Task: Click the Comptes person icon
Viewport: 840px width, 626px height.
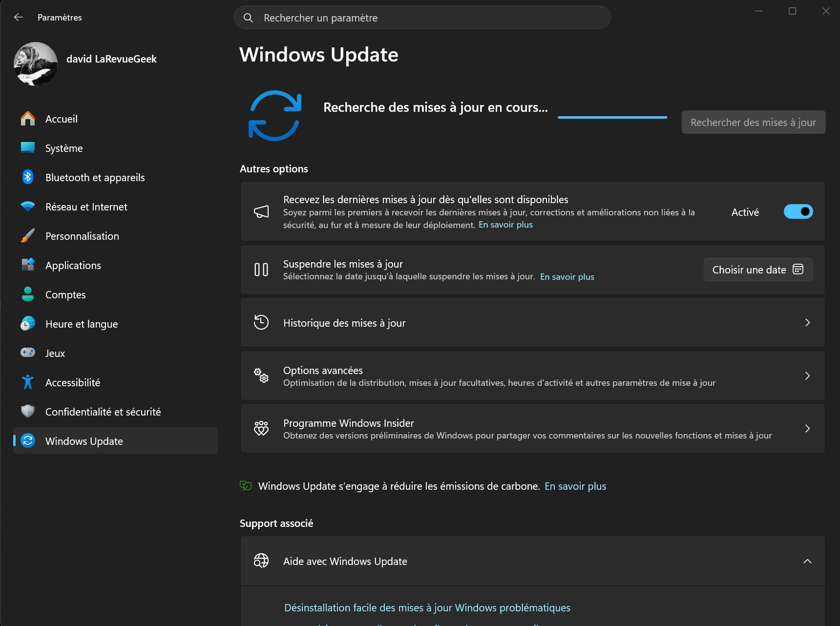Action: [x=28, y=294]
